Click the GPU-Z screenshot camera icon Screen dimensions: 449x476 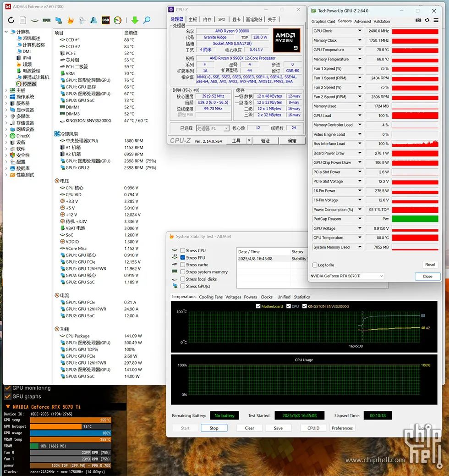pyautogui.click(x=418, y=20)
